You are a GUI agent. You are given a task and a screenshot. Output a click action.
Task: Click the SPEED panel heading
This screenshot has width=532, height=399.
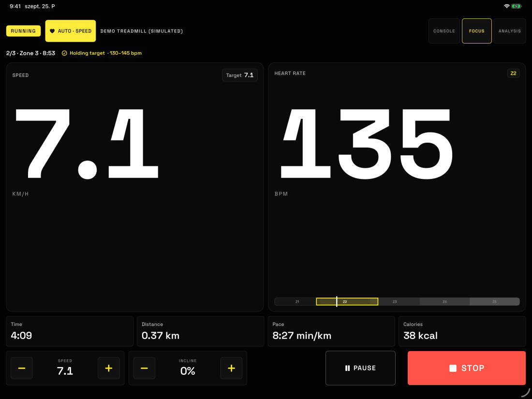20,75
